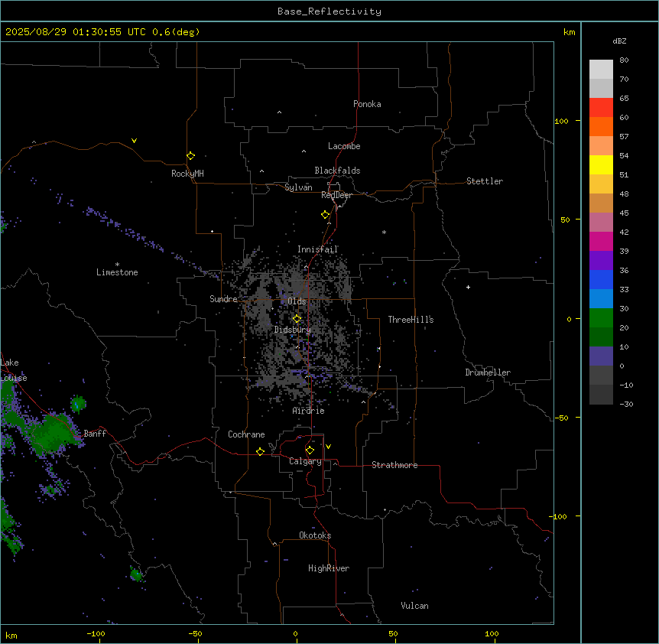Click the small green echo north of Banff
659x644 pixels.
coord(78,404)
